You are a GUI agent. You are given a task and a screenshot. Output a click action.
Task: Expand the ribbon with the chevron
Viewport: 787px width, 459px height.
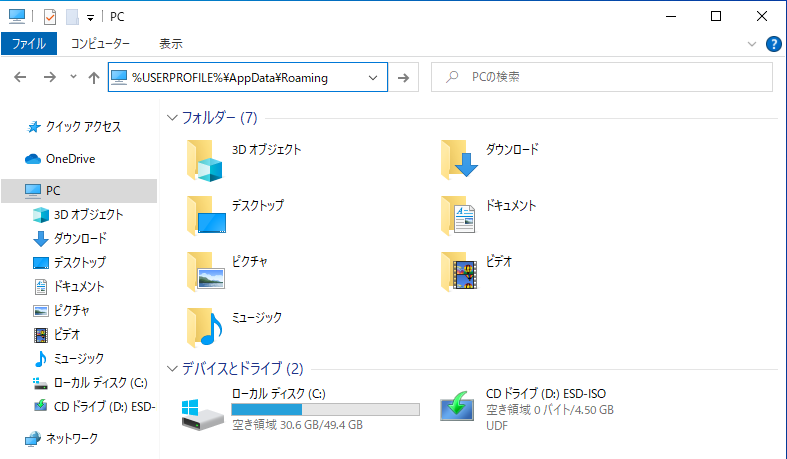(x=753, y=44)
